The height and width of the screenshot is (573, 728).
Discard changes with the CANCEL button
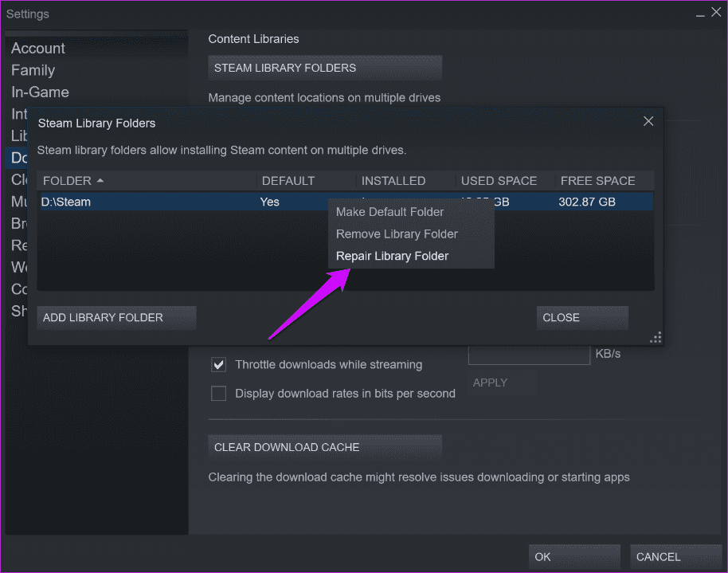click(675, 556)
